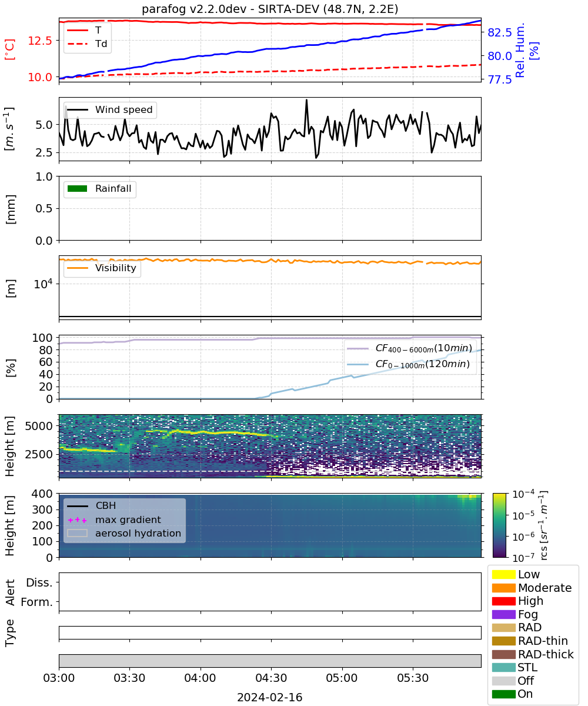Click the yellow Low legend swatch
Image resolution: width=588 pixels, height=706 pixels.
[x=503, y=574]
